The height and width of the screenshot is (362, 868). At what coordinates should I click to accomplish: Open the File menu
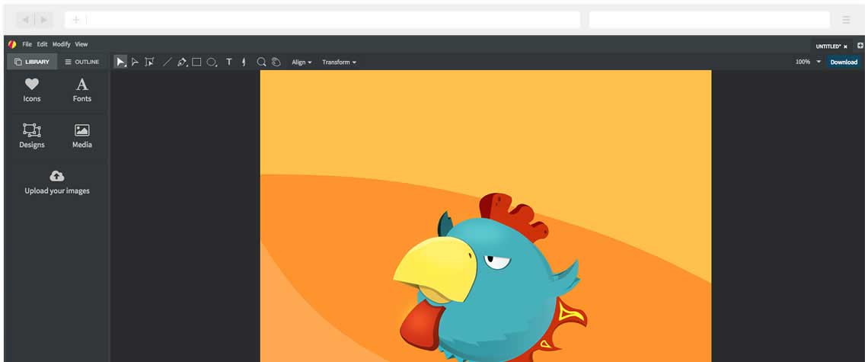pyautogui.click(x=27, y=44)
